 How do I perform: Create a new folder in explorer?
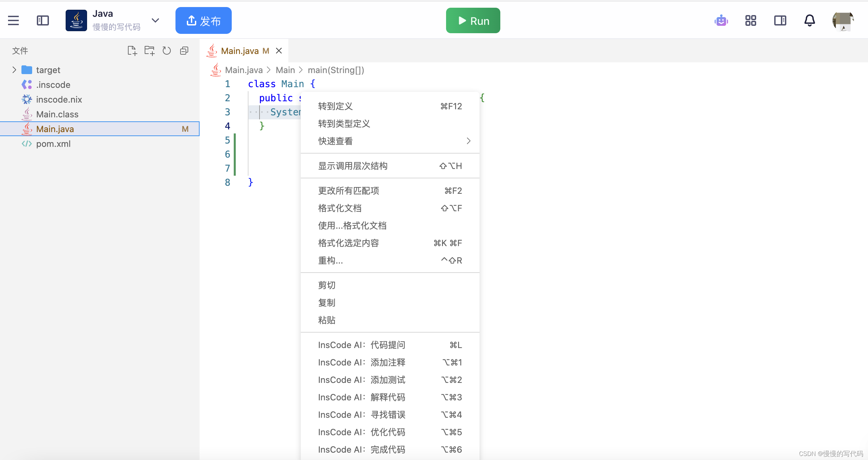point(149,51)
